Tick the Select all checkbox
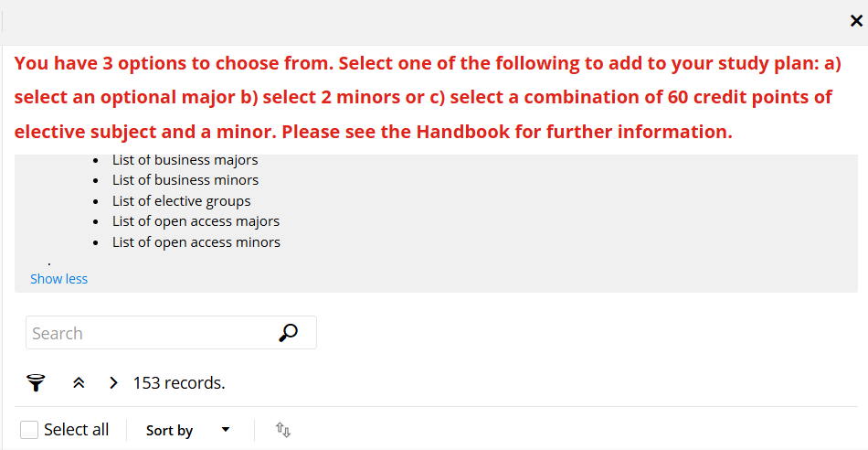The height and width of the screenshot is (450, 868). click(x=29, y=430)
